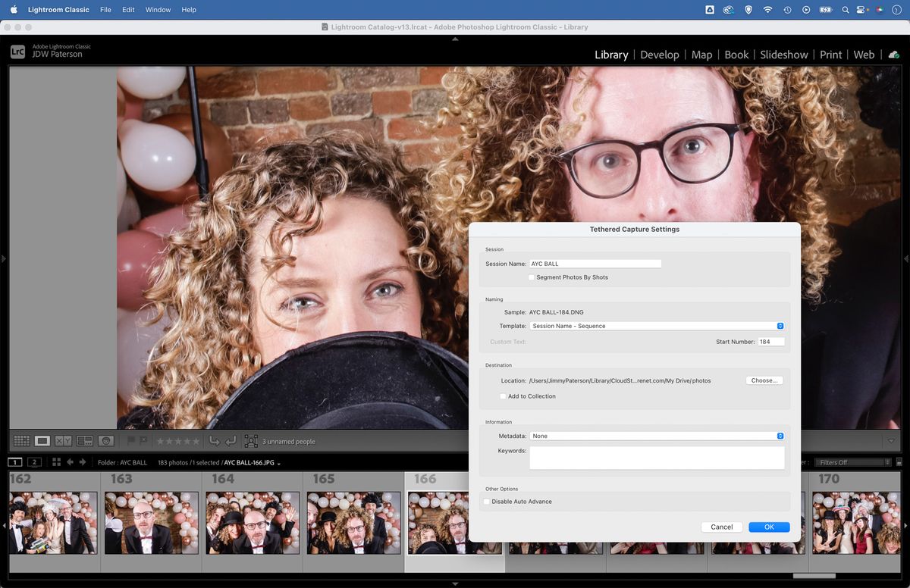This screenshot has width=910, height=588.
Task: Click OK to confirm tethered capture settings
Action: pyautogui.click(x=769, y=527)
